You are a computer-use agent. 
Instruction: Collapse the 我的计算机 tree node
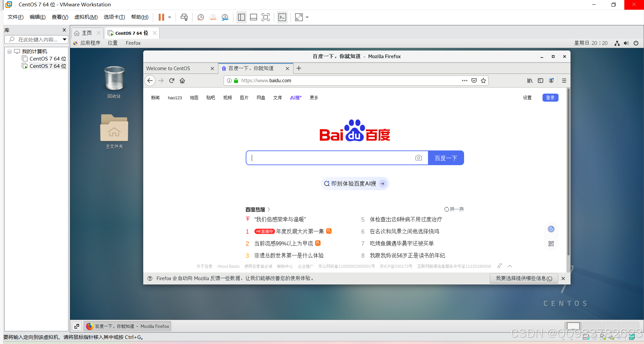point(9,51)
